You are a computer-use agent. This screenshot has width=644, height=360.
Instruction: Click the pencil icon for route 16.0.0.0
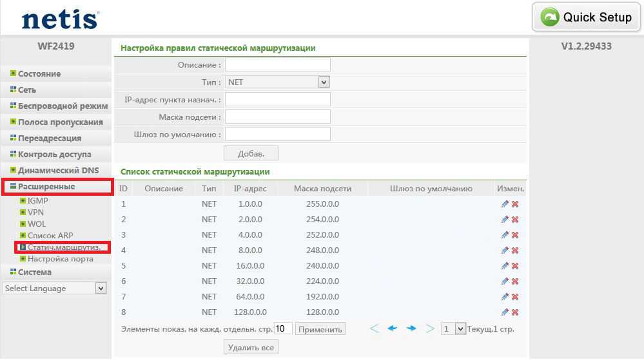point(505,266)
